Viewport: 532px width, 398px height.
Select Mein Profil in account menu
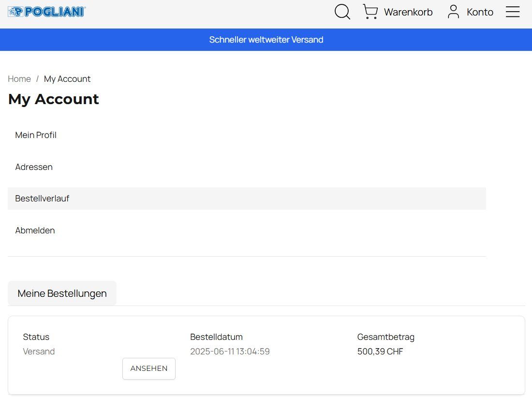click(36, 135)
